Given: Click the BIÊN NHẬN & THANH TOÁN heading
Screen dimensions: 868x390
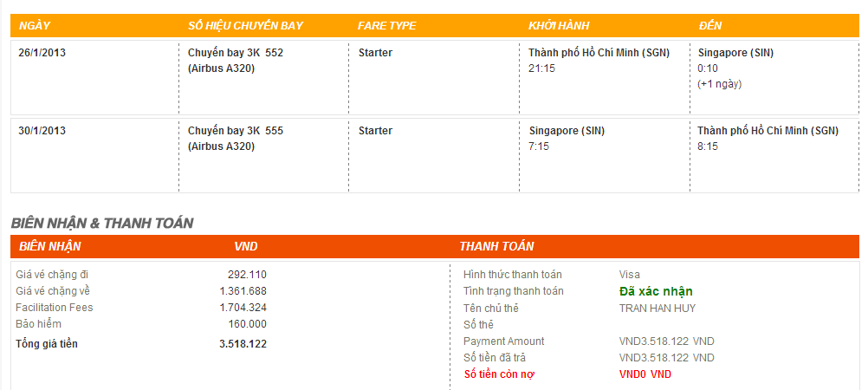Looking at the screenshot, I should click(102, 223).
